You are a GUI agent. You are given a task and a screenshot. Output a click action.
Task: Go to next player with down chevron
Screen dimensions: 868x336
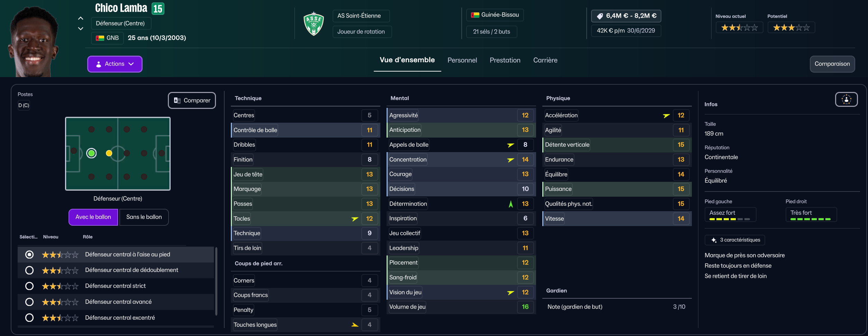tap(81, 29)
